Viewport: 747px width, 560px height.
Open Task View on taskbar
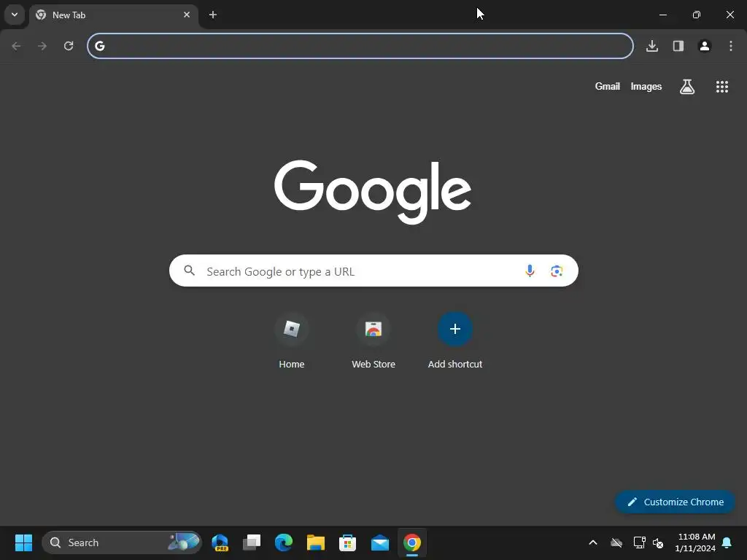coord(252,542)
